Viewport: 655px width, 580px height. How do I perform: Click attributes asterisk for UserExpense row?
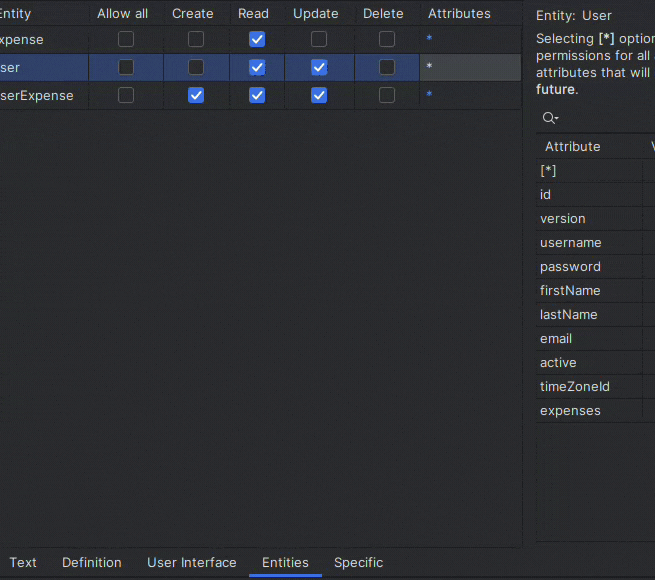429,95
